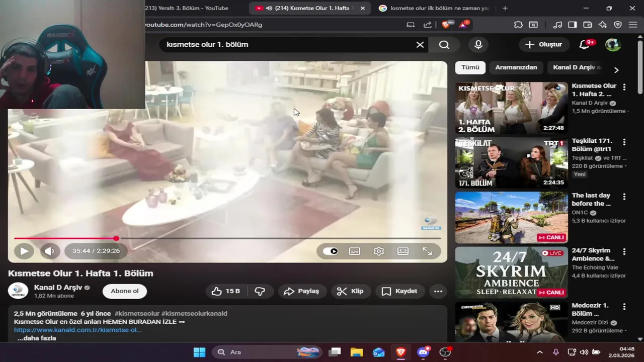Select the Aramanızdan filter chip
644x362 pixels.
point(516,67)
